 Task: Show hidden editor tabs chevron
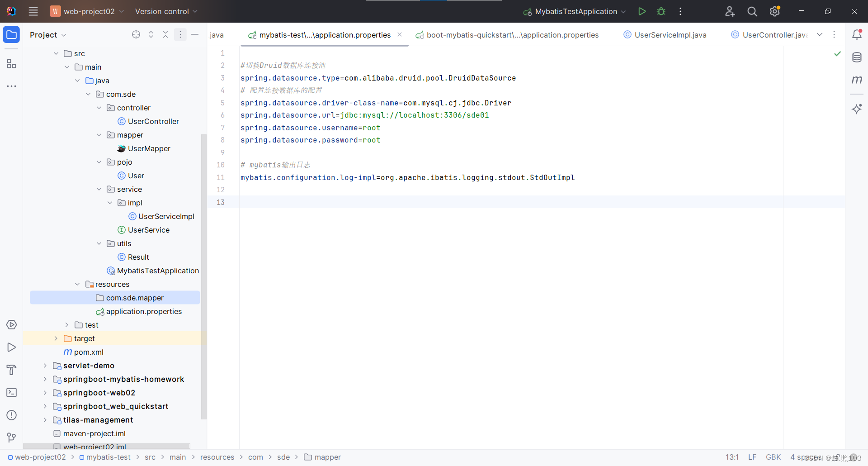click(820, 34)
